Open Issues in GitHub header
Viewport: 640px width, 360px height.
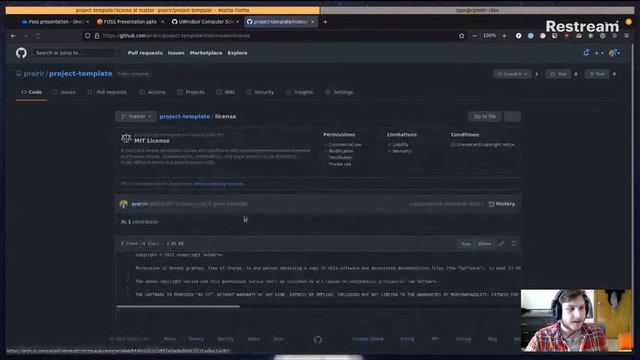(176, 53)
